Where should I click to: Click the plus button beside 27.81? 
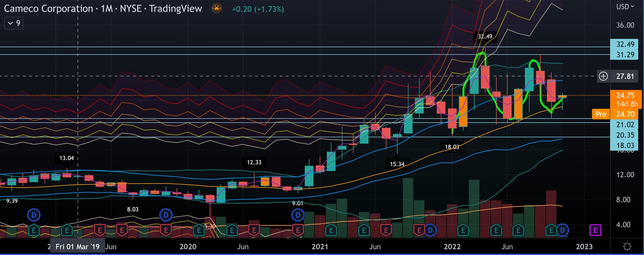603,76
